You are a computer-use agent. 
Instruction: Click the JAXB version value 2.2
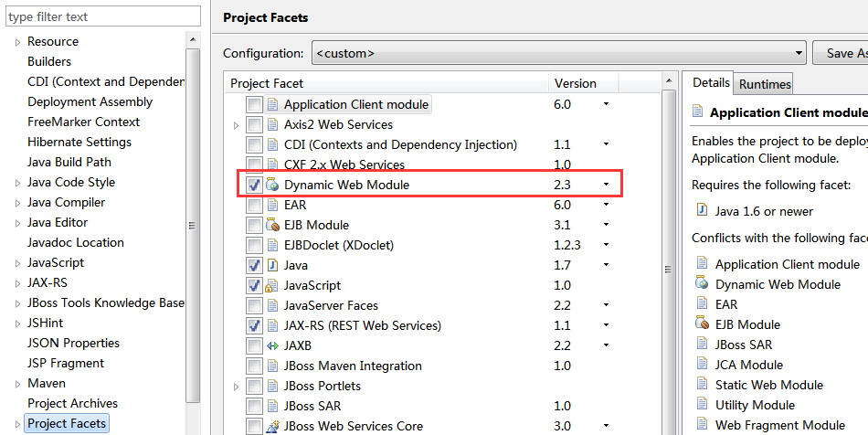(x=562, y=345)
